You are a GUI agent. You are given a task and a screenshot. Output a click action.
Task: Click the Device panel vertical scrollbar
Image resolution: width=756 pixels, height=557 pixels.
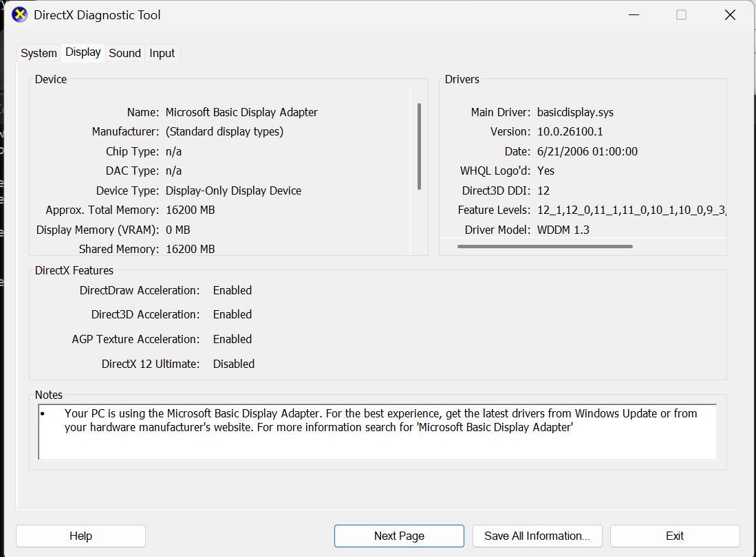click(419, 146)
